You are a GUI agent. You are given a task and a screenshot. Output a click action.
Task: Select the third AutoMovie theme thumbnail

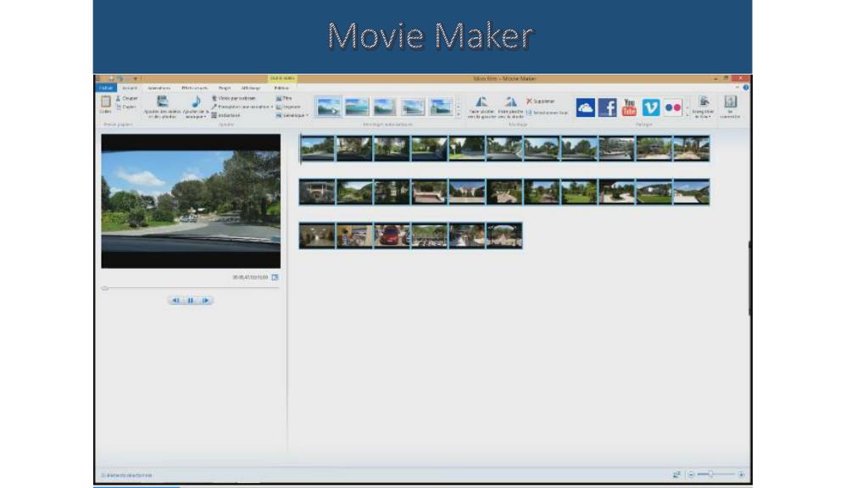point(385,107)
